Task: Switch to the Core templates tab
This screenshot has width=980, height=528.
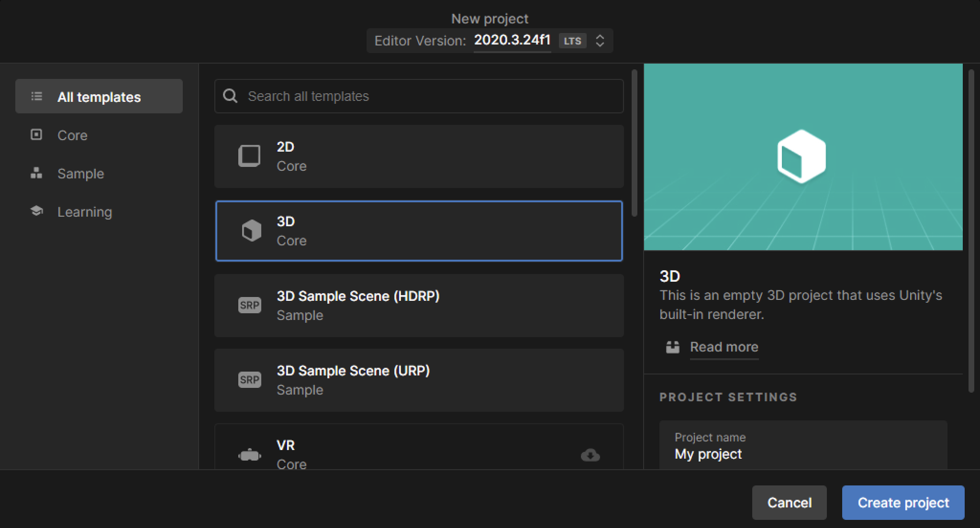Action: coord(73,135)
